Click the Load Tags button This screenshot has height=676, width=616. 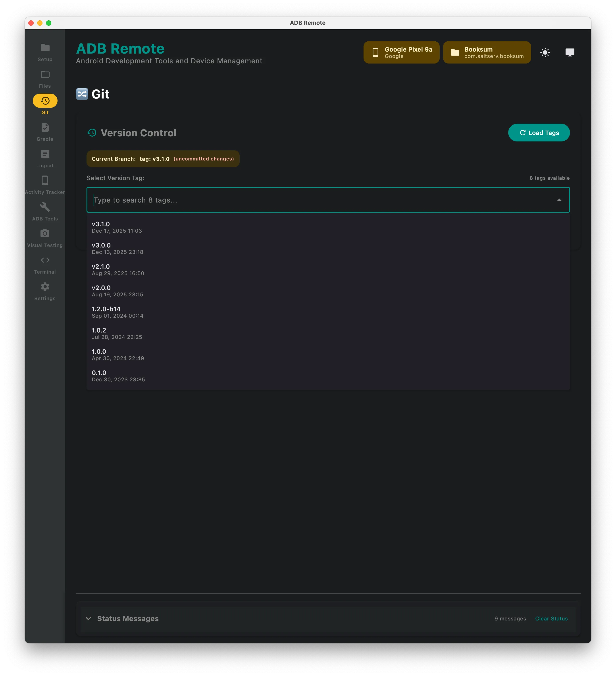click(x=539, y=132)
